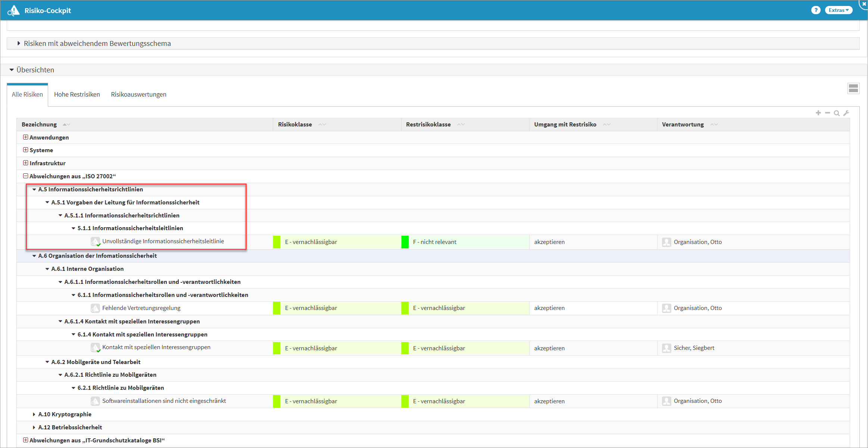Screen dimensions: 868x448
Task: Open the Extras dropdown button
Action: 838,10
